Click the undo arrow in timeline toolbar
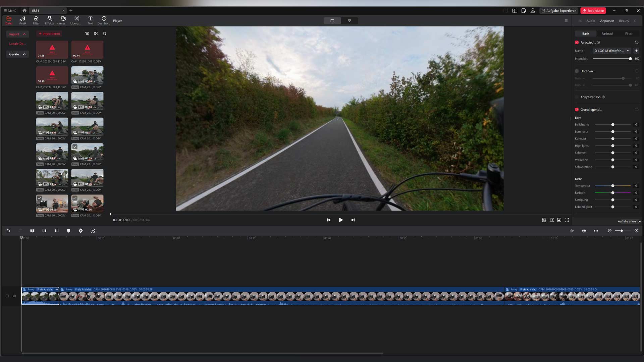This screenshot has height=362, width=644. 8,231
